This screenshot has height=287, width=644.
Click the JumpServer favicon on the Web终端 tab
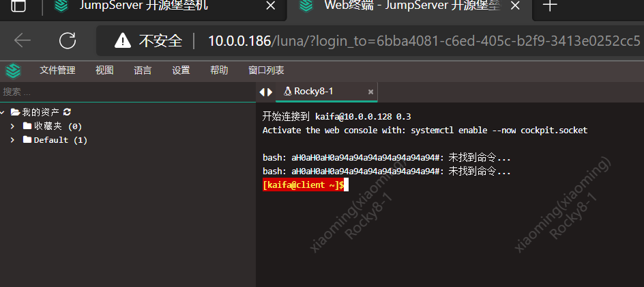click(x=306, y=5)
